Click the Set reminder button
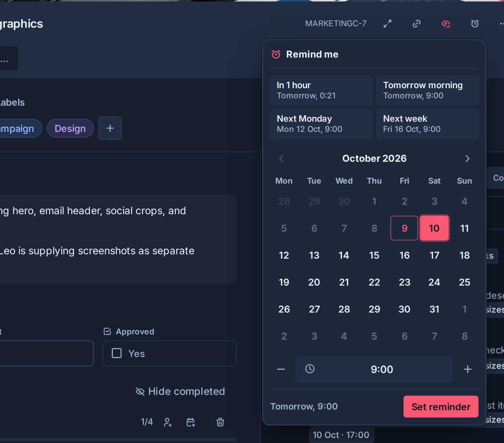The width and height of the screenshot is (504, 443). coord(441,407)
